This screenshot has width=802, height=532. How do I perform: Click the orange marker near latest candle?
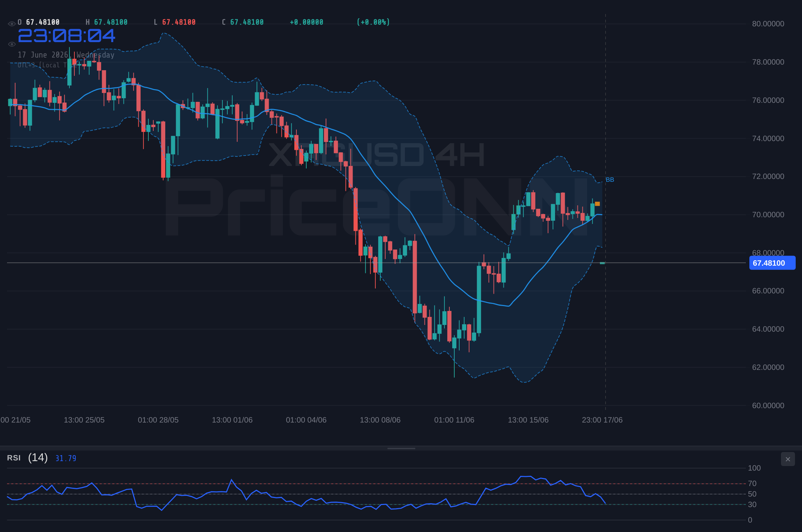point(597,204)
